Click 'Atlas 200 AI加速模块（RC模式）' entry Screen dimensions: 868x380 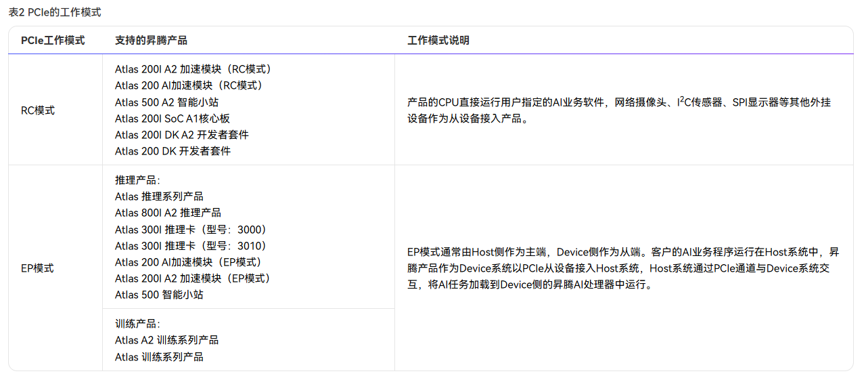point(189,85)
